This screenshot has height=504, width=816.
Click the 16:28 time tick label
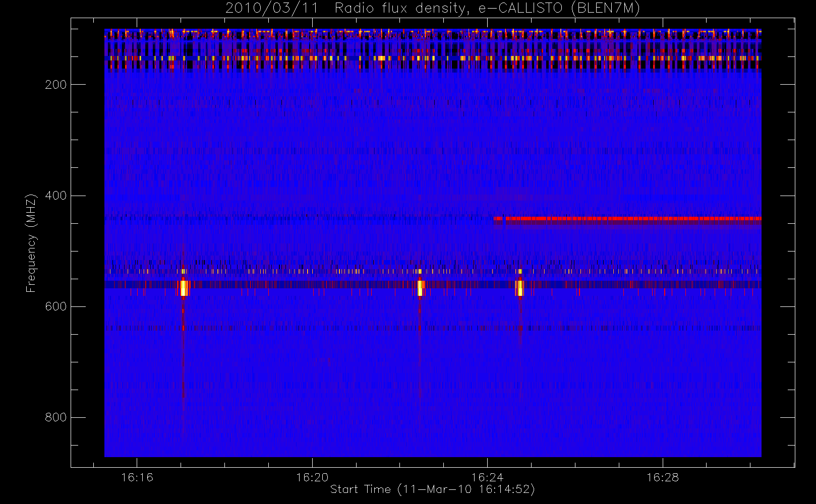(x=663, y=477)
